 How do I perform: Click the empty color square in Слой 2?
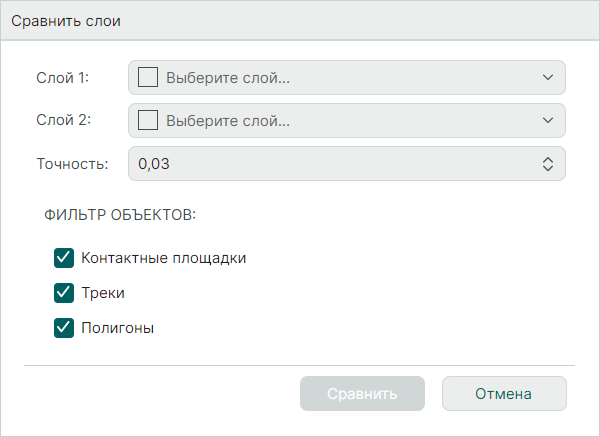click(148, 121)
